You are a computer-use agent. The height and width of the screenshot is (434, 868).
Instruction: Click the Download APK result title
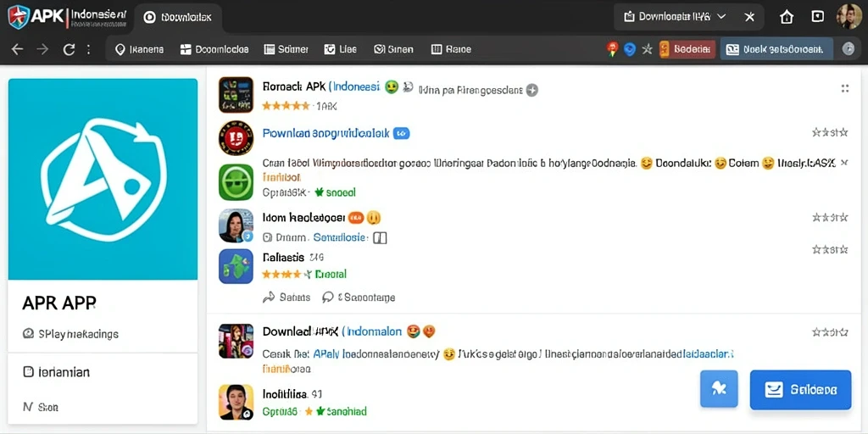point(331,331)
